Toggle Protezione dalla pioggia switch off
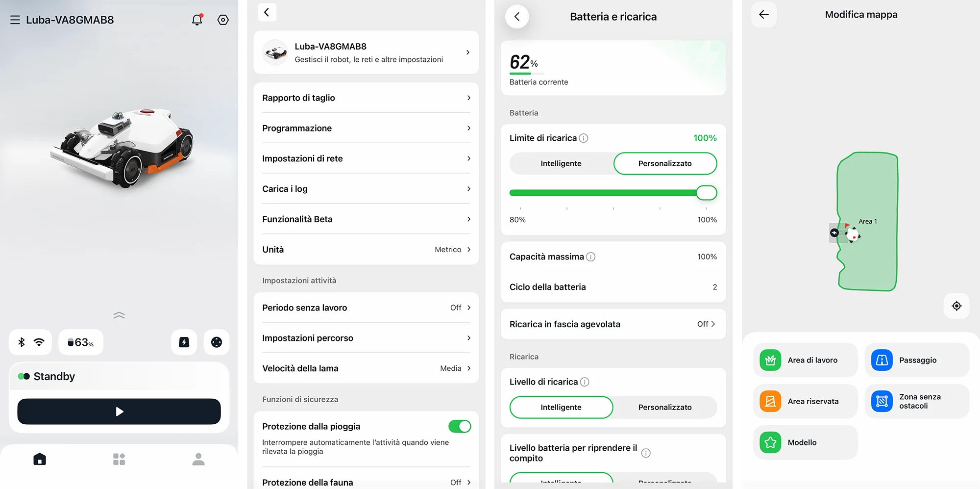 (460, 426)
